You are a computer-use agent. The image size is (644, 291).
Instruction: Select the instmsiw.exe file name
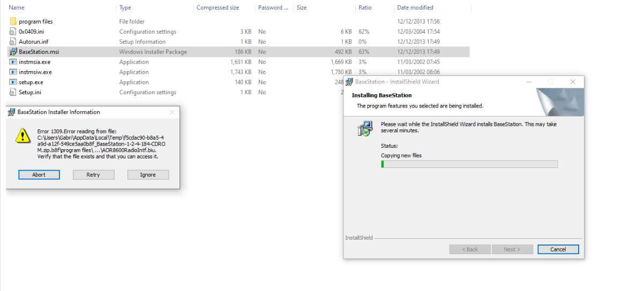[x=35, y=72]
